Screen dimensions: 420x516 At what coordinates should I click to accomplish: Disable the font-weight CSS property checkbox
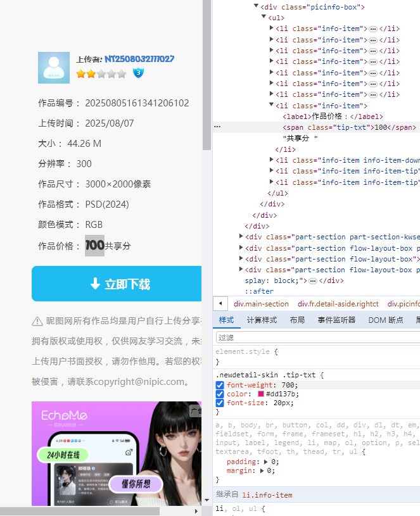coord(220,385)
